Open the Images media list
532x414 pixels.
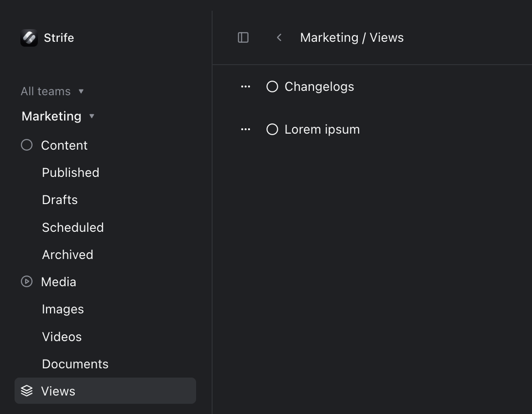63,309
